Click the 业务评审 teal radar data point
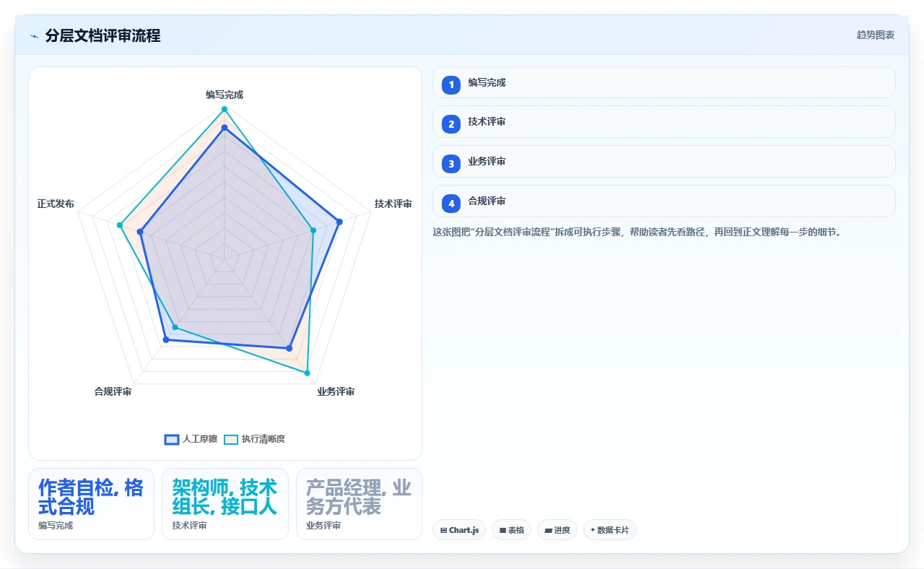 tap(308, 373)
